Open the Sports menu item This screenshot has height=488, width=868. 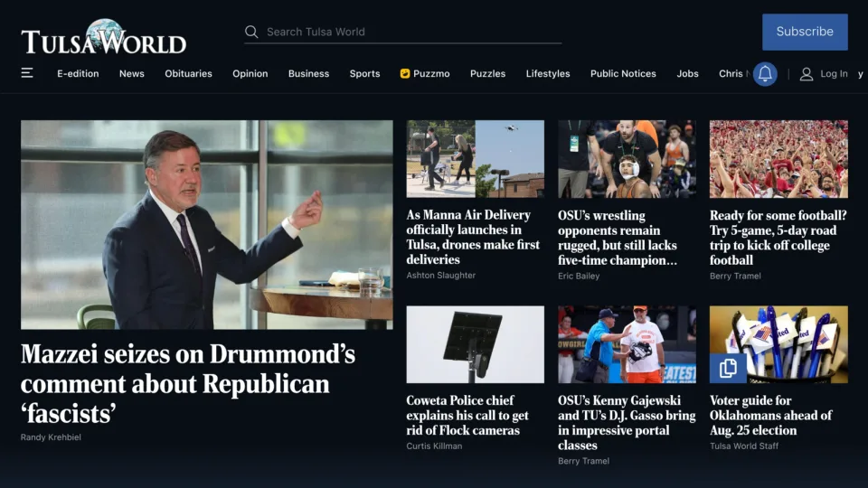tap(364, 73)
